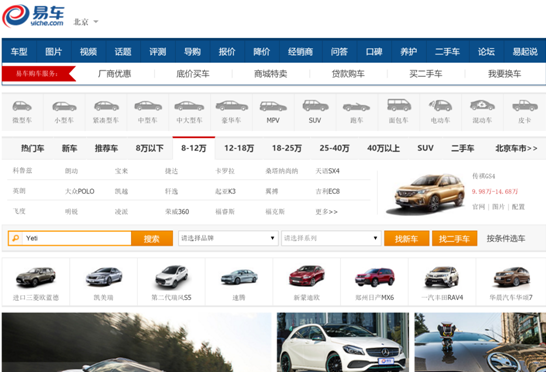Open the 起亚K3 car link
The image size is (546, 373).
click(225, 191)
